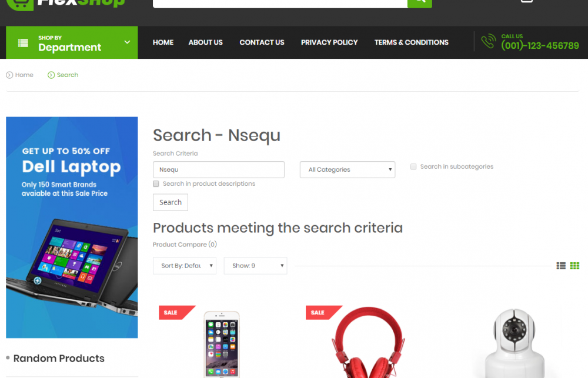Open the Sort By dropdown
The image size is (588, 378).
pyautogui.click(x=185, y=266)
